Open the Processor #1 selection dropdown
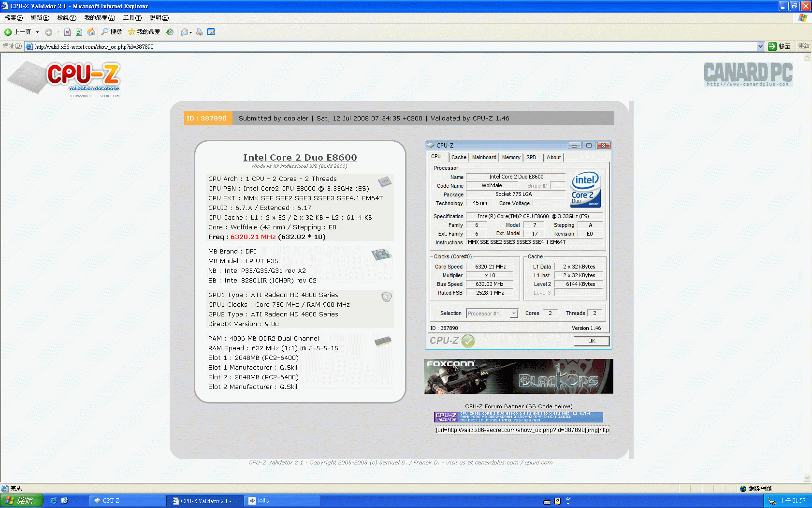The image size is (812, 508). click(514, 314)
